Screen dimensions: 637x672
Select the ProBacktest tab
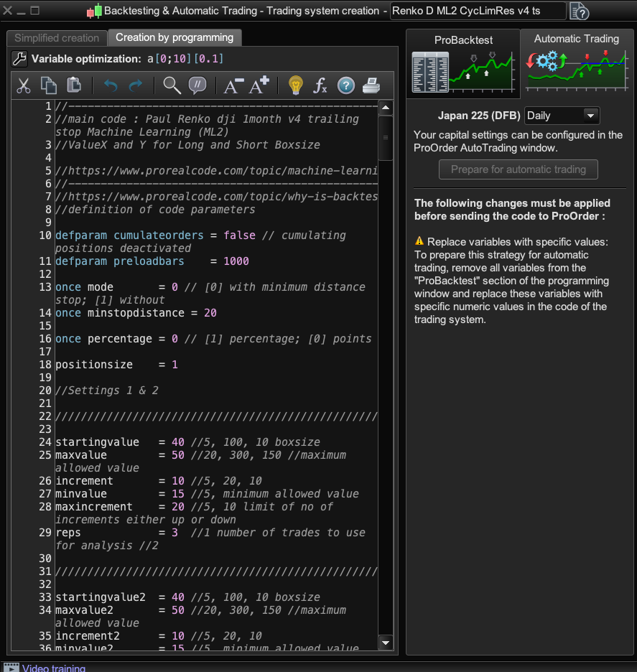(463, 63)
